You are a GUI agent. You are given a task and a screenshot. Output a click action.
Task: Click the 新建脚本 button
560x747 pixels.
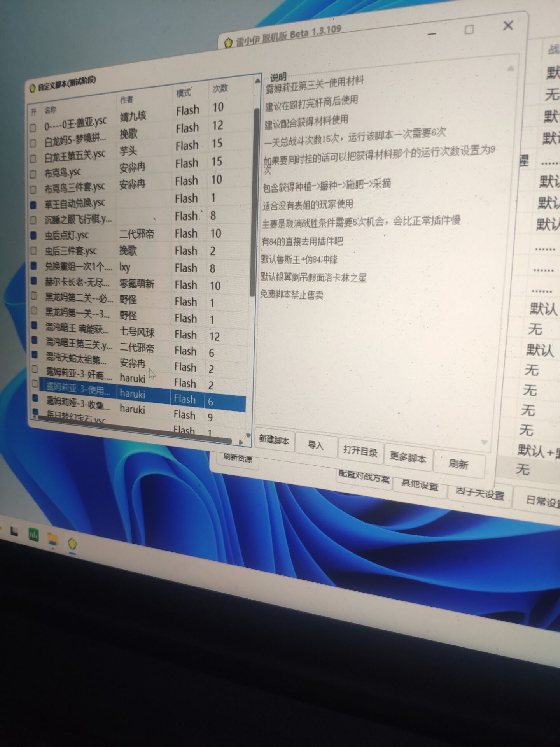274,440
